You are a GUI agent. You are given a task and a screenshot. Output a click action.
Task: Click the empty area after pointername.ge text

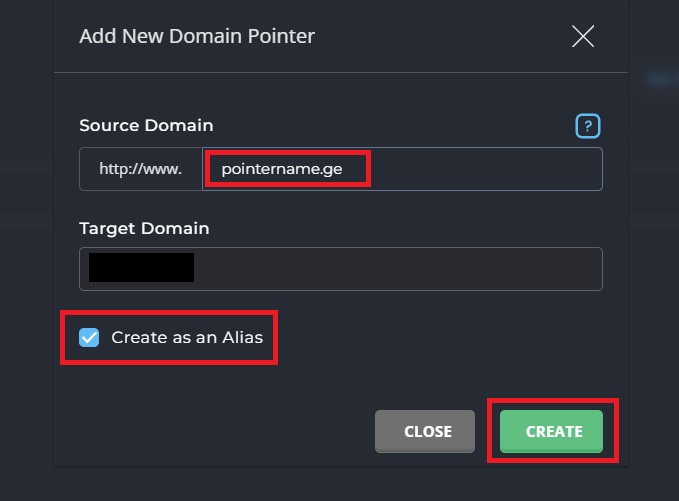coord(485,169)
